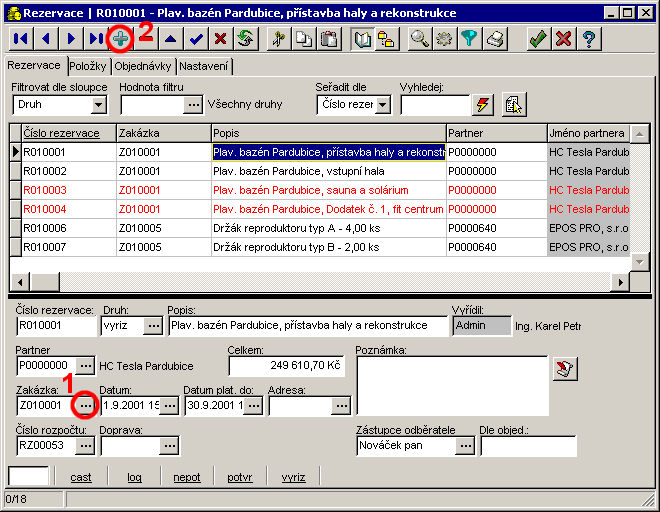Click the potvr status link
Viewport: 660px width, 512px height.
tap(239, 478)
